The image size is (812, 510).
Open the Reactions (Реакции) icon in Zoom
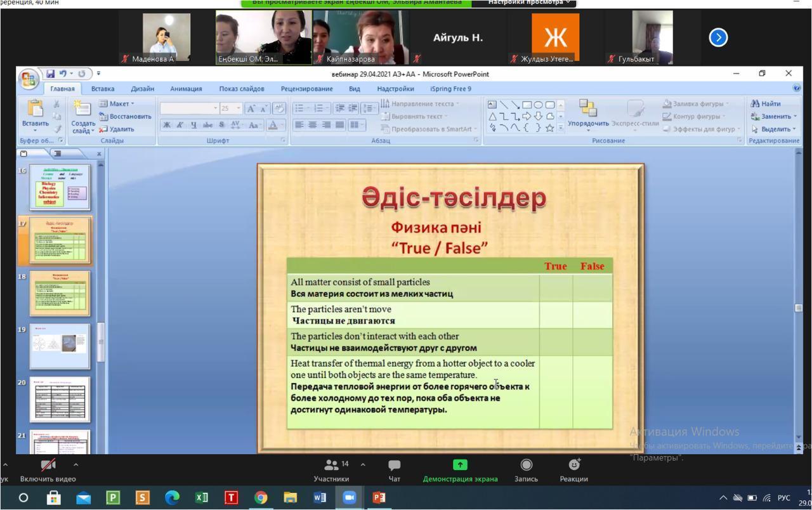click(573, 470)
